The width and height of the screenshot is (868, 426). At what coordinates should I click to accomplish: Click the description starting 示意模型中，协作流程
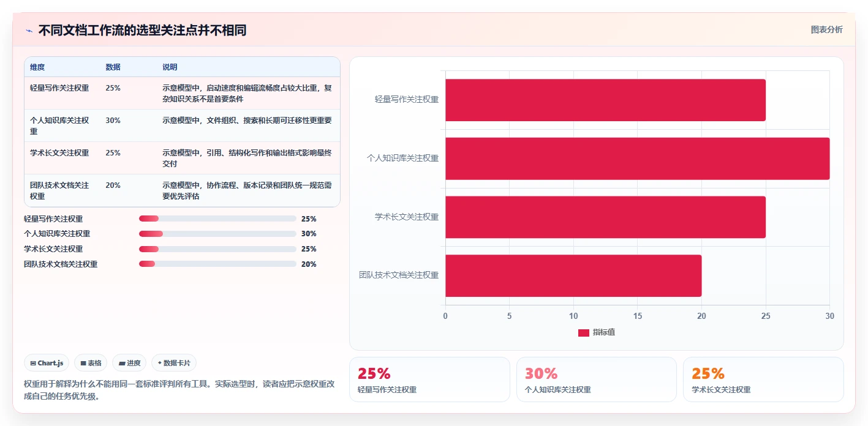tap(247, 190)
